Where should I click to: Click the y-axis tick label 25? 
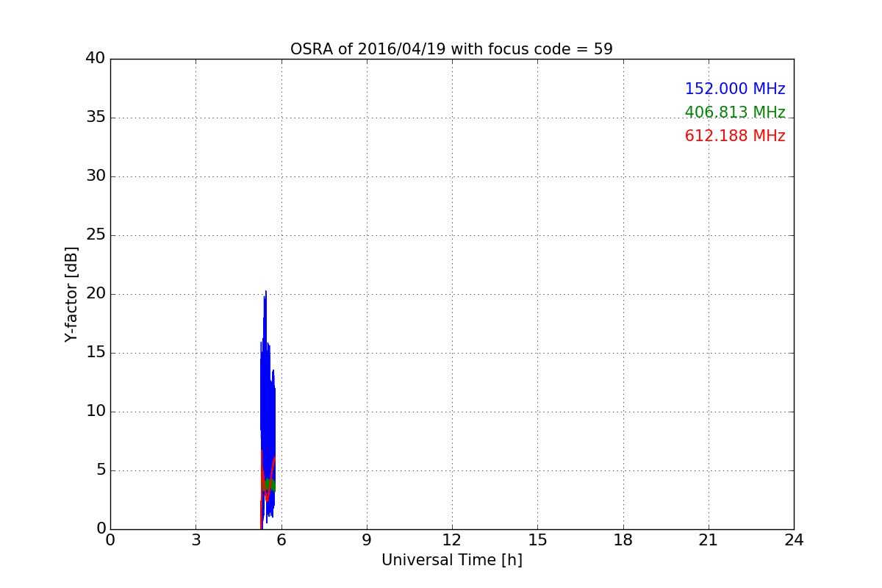point(96,235)
